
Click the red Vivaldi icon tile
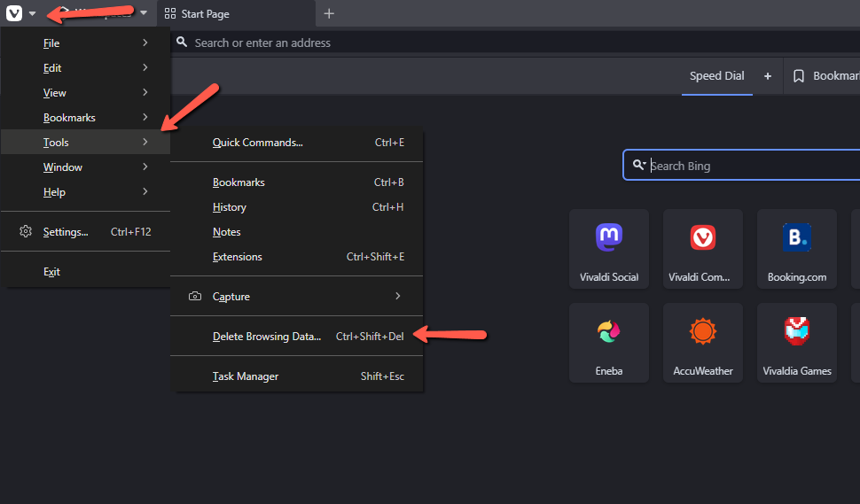(702, 237)
